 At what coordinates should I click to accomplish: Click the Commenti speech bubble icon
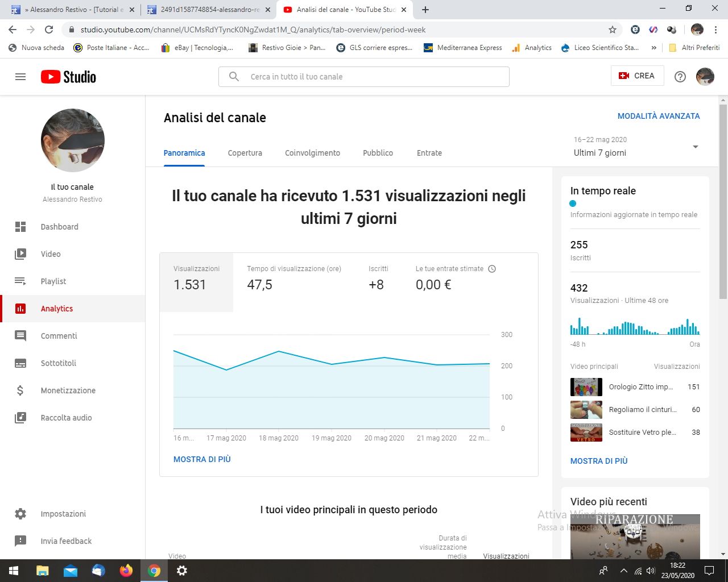(20, 336)
